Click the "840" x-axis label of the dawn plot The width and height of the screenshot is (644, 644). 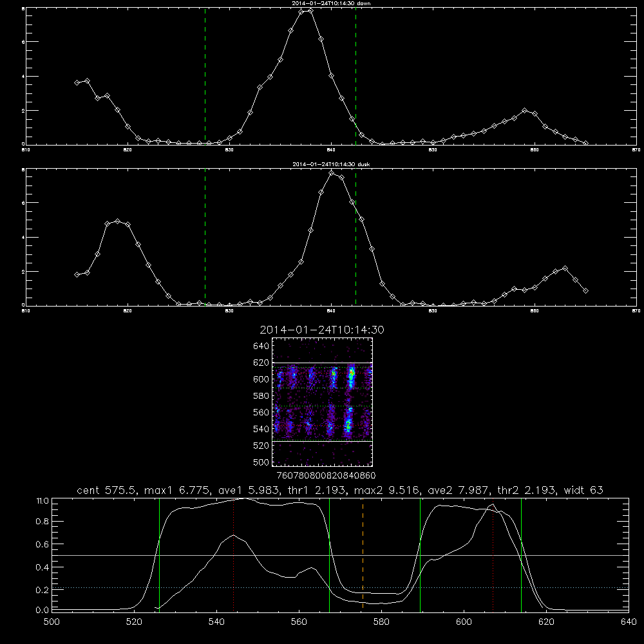332,150
